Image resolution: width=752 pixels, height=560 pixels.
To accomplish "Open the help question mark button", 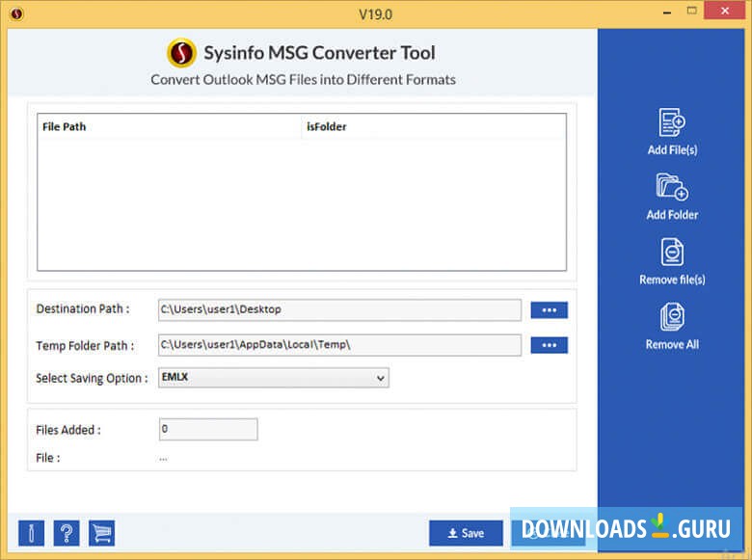I will tap(67, 533).
